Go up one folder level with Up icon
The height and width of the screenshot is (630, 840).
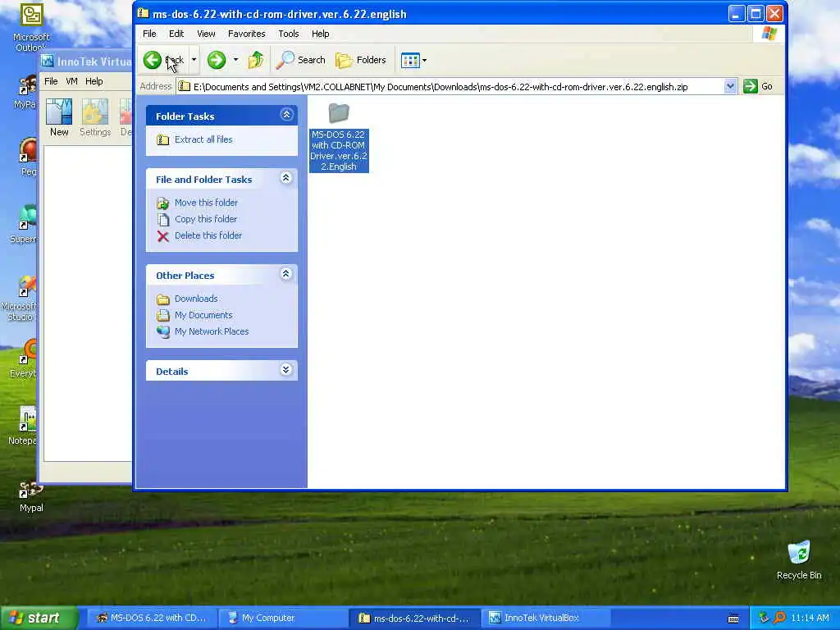[256, 60]
